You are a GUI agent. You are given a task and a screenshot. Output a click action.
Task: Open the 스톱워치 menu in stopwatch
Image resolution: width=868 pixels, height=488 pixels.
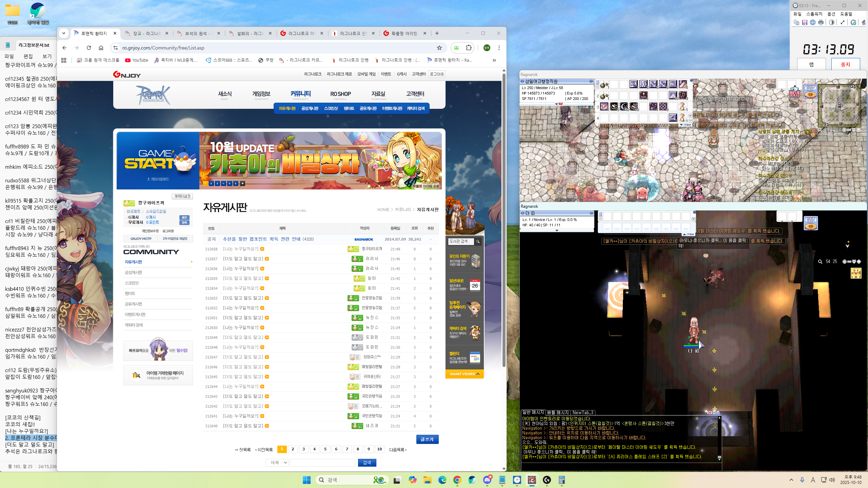click(814, 14)
